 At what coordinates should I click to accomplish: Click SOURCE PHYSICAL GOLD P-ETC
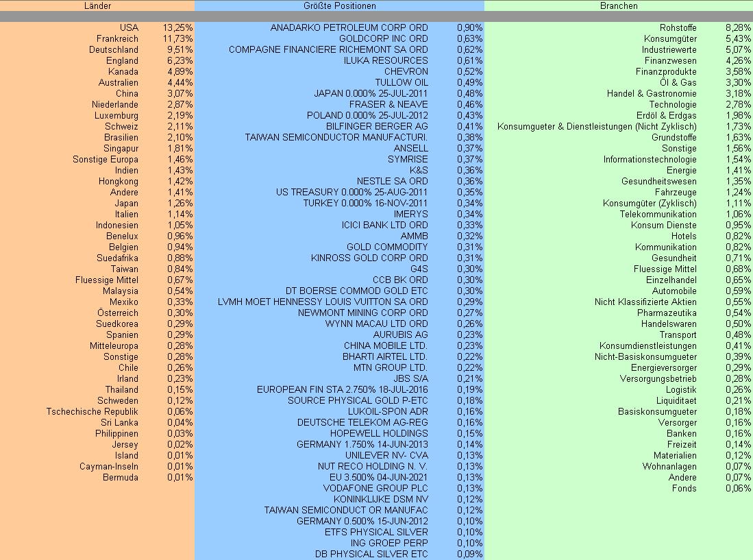coord(358,400)
